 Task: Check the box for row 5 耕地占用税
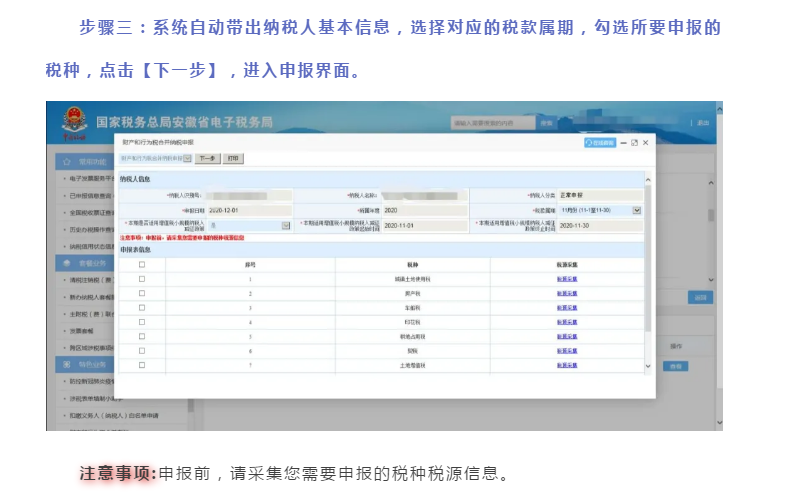pos(142,336)
